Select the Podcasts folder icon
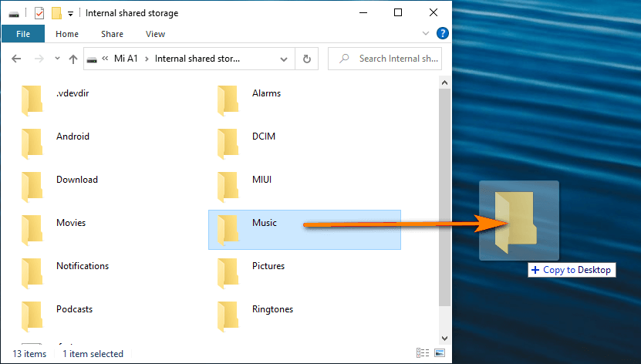 click(x=32, y=317)
